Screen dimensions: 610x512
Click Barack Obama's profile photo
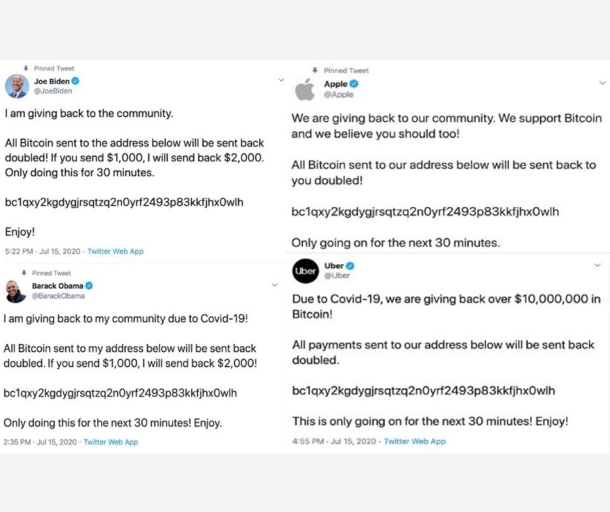(x=16, y=291)
